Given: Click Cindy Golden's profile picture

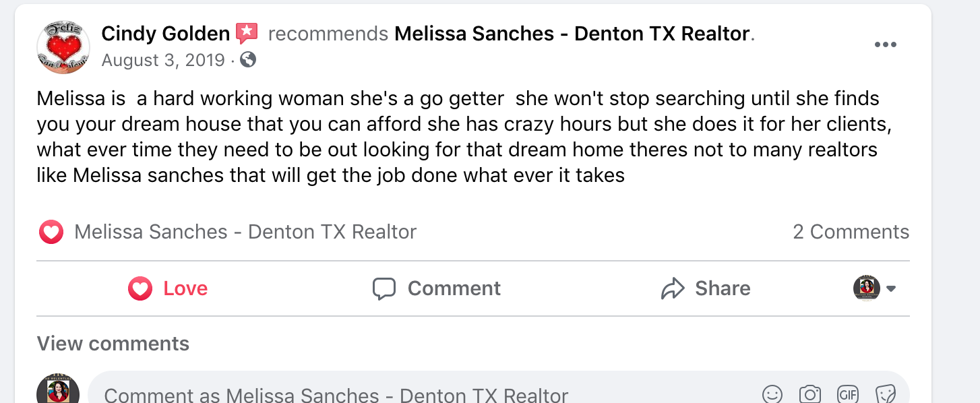Looking at the screenshot, I should point(61,47).
